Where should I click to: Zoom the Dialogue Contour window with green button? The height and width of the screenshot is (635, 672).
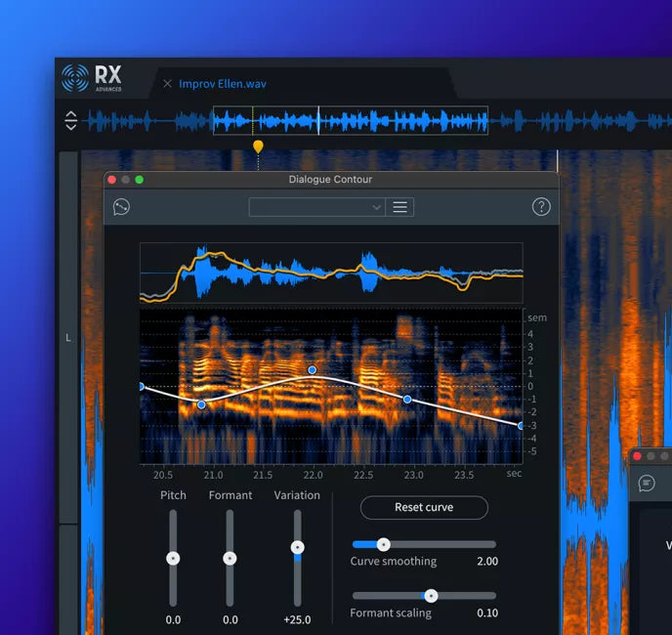click(x=140, y=179)
